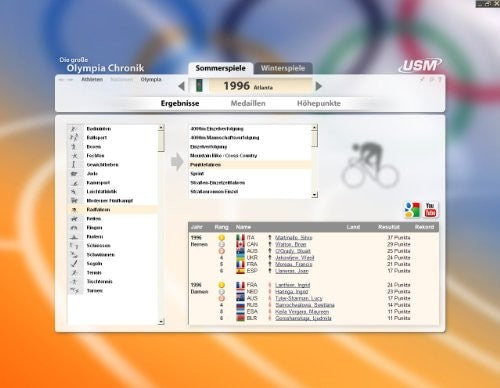
Task: Open the Höhepunkte section
Action: pyautogui.click(x=319, y=103)
